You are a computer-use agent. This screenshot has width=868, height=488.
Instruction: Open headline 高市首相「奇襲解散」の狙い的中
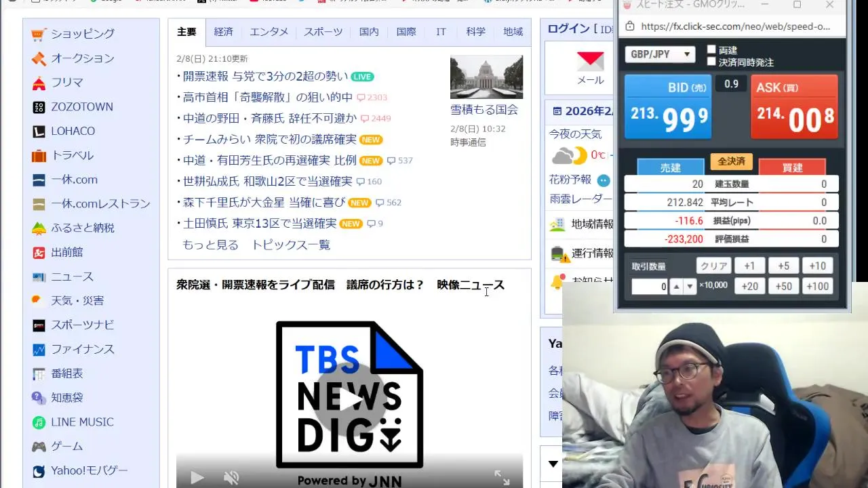coord(268,98)
